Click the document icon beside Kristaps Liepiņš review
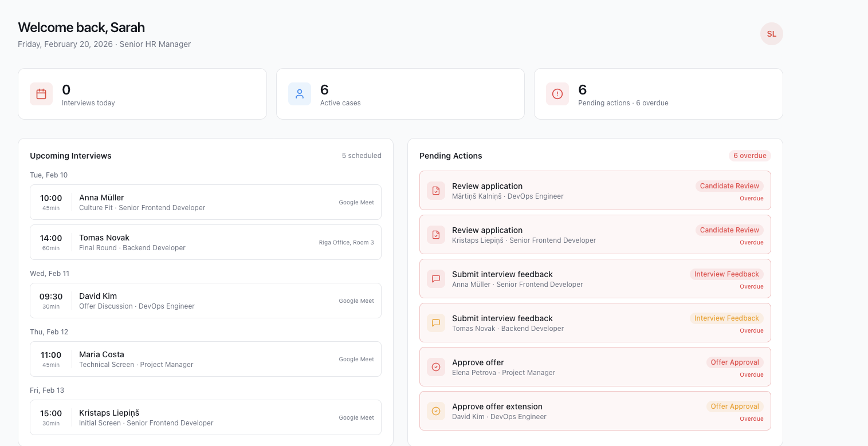 click(x=436, y=235)
